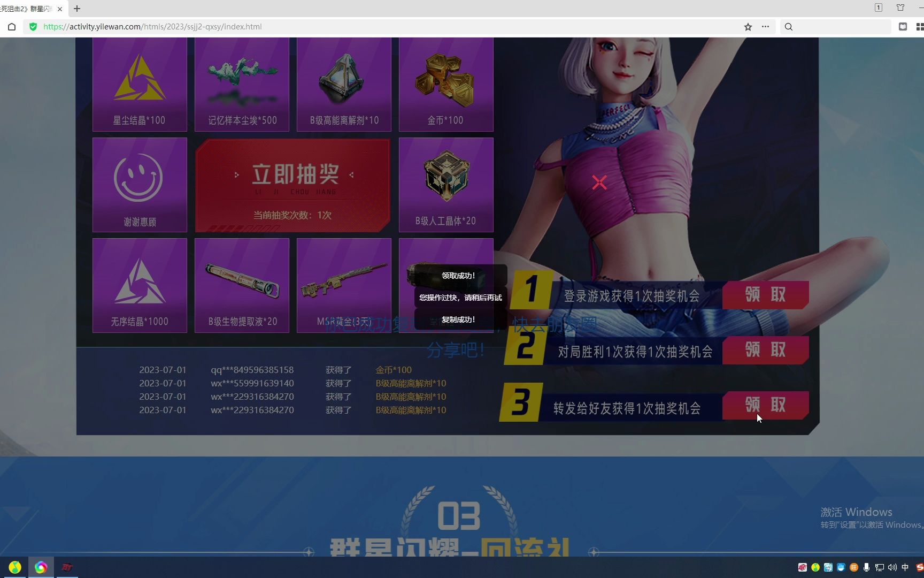Click winner entry qq***849596385158
Image resolution: width=924 pixels, height=578 pixels.
click(252, 370)
